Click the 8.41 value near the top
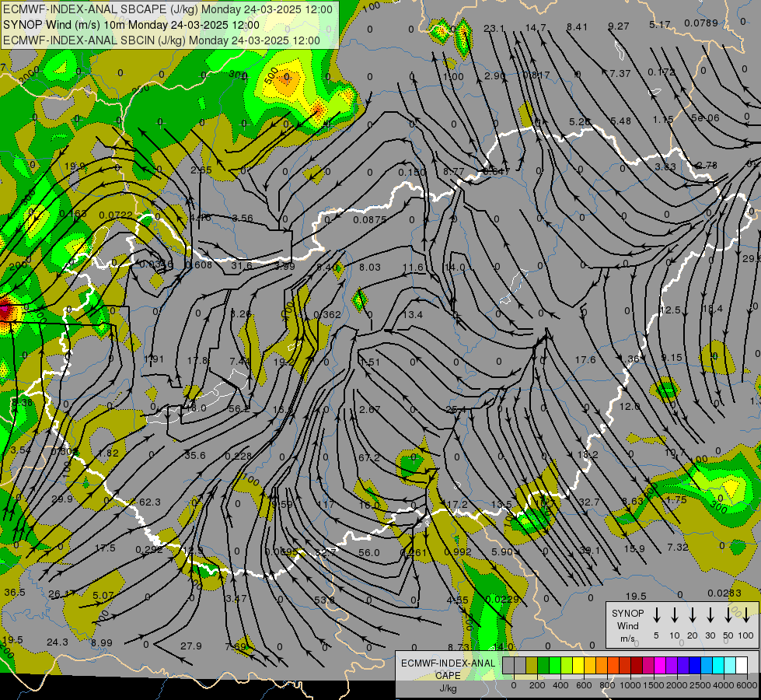This screenshot has height=700, width=761. [x=577, y=26]
